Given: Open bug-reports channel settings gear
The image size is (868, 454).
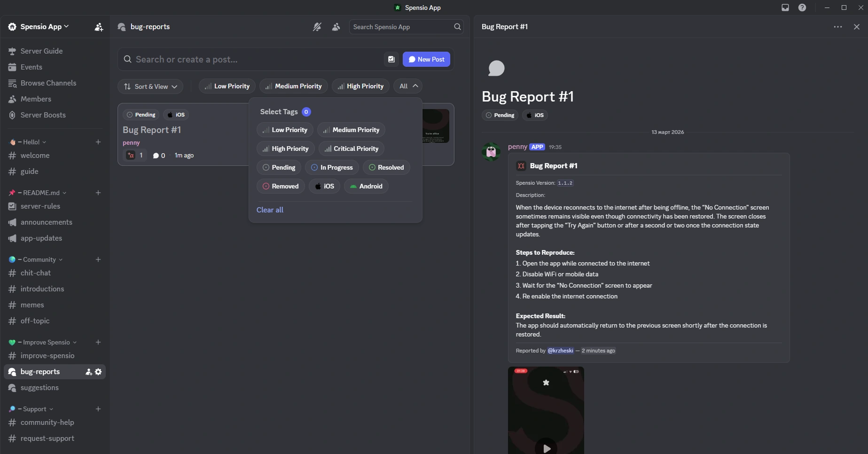Looking at the screenshot, I should pos(98,372).
